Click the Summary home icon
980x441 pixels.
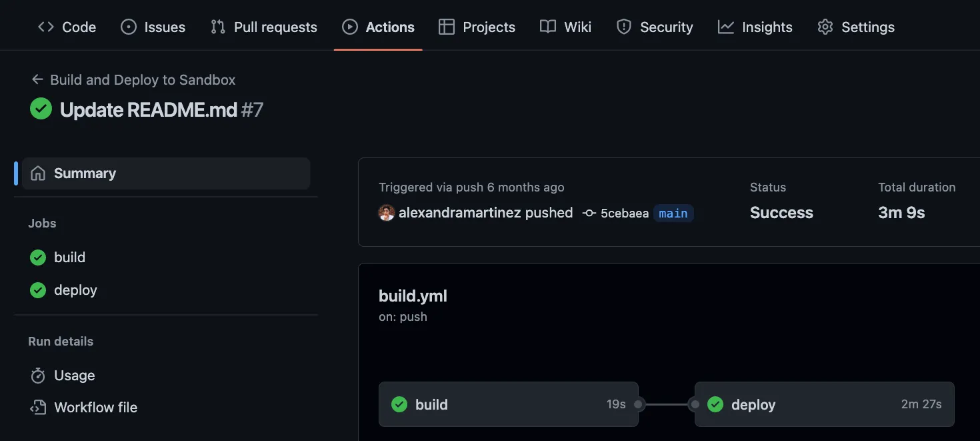tap(38, 173)
